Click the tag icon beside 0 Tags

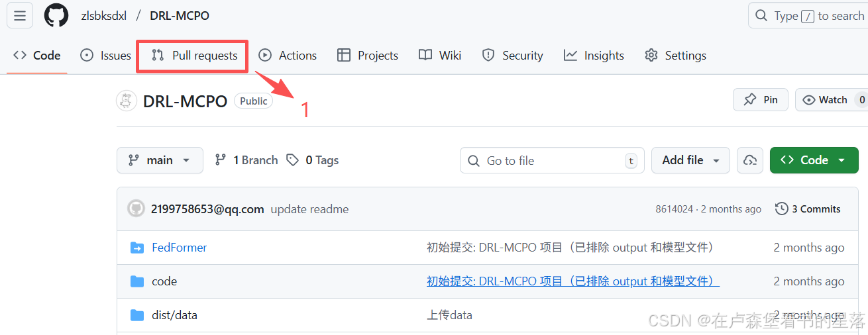click(292, 160)
